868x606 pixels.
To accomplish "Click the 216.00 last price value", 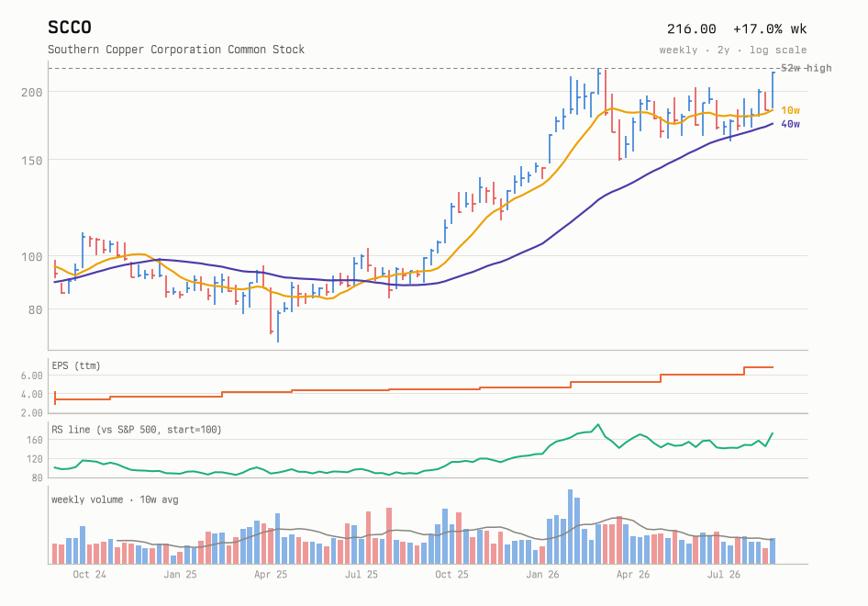I will [x=691, y=28].
